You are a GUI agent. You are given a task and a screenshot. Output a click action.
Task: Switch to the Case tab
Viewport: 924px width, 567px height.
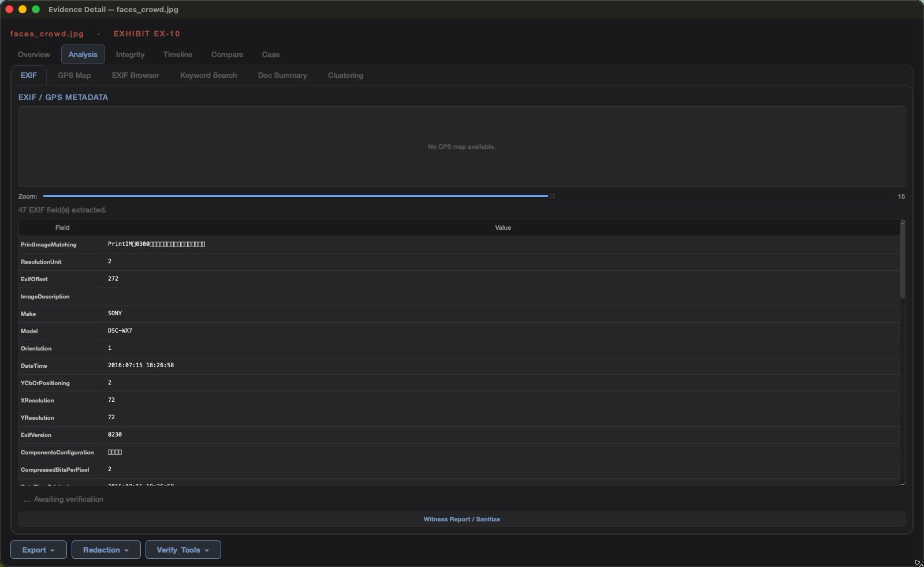coord(270,54)
